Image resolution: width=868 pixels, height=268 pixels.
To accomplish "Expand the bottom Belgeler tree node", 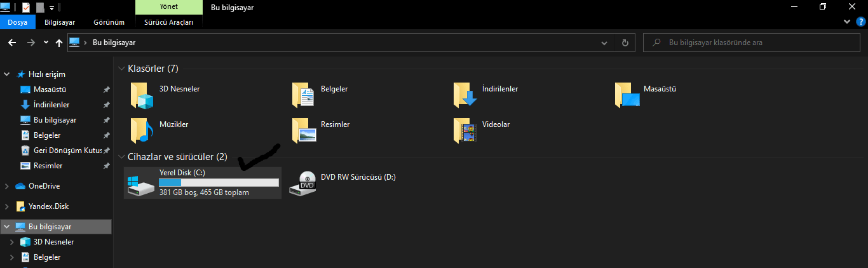I will tap(12, 257).
